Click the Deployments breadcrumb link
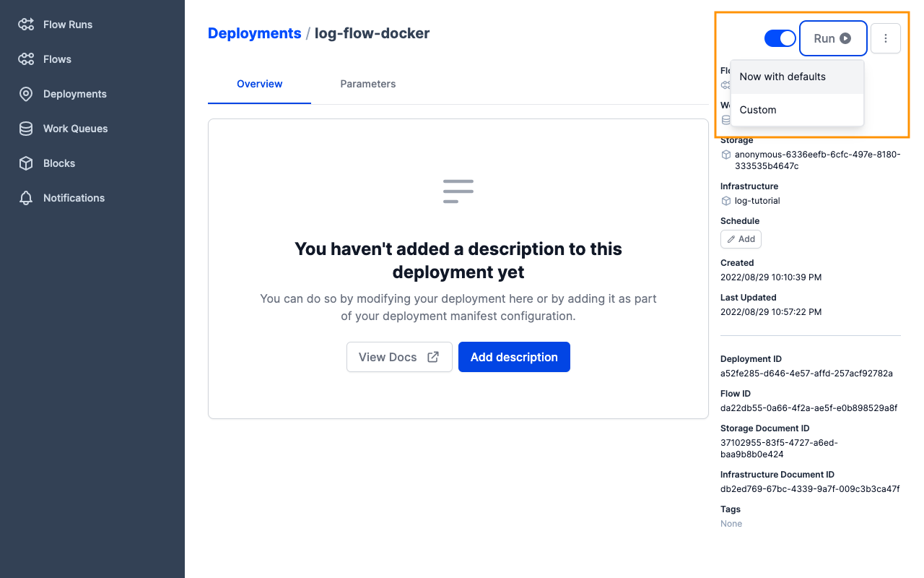The width and height of the screenshot is (924, 578). point(255,33)
